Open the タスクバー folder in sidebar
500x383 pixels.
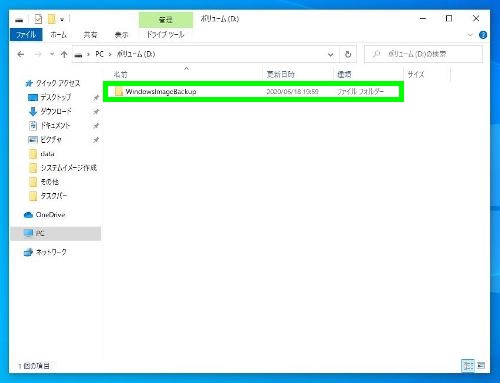tap(53, 196)
